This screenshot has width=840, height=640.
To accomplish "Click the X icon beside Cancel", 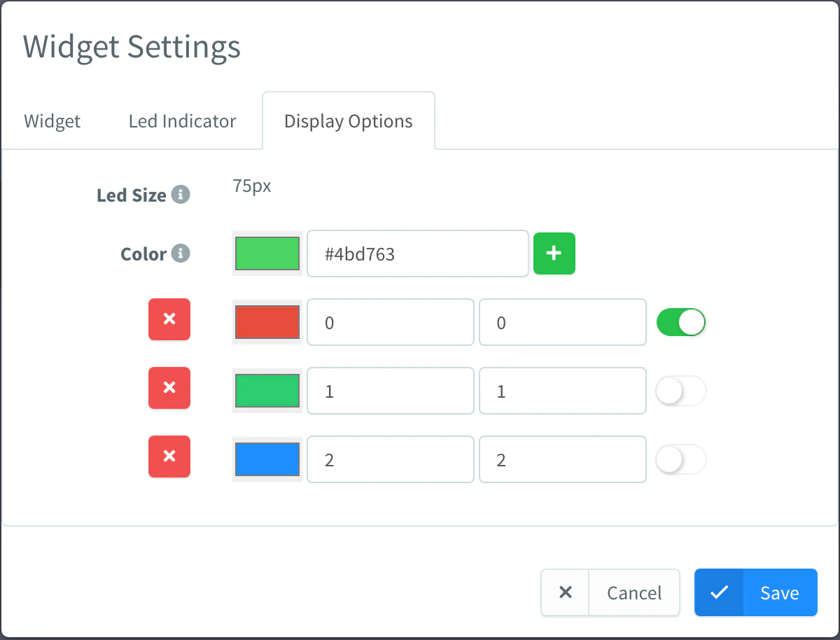I will 566,592.
